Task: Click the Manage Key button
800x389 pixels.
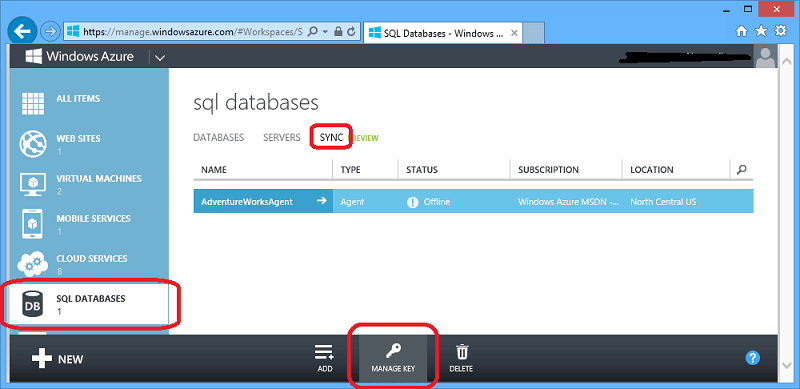Action: 393,358
